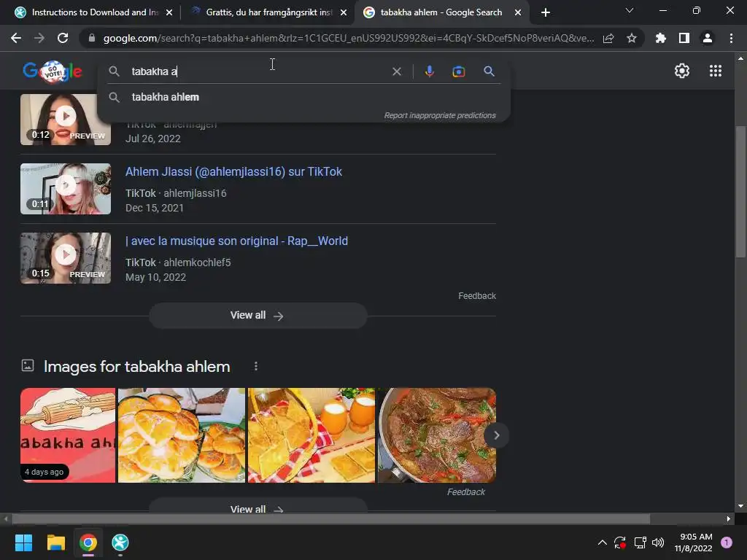Open the share this page icon

click(x=608, y=39)
